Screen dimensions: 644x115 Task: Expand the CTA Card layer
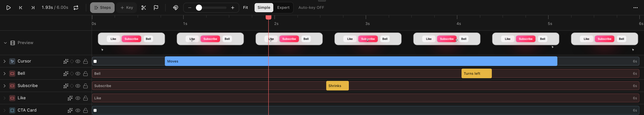point(4,110)
